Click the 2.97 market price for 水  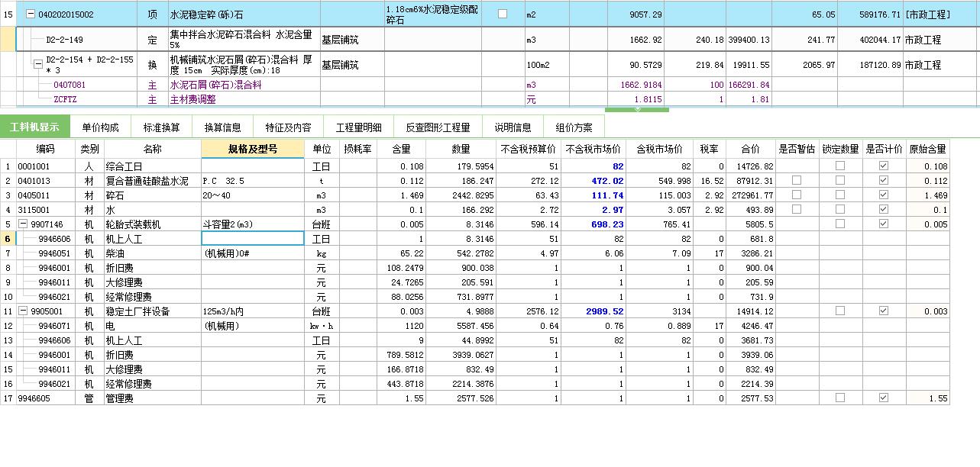[593, 210]
